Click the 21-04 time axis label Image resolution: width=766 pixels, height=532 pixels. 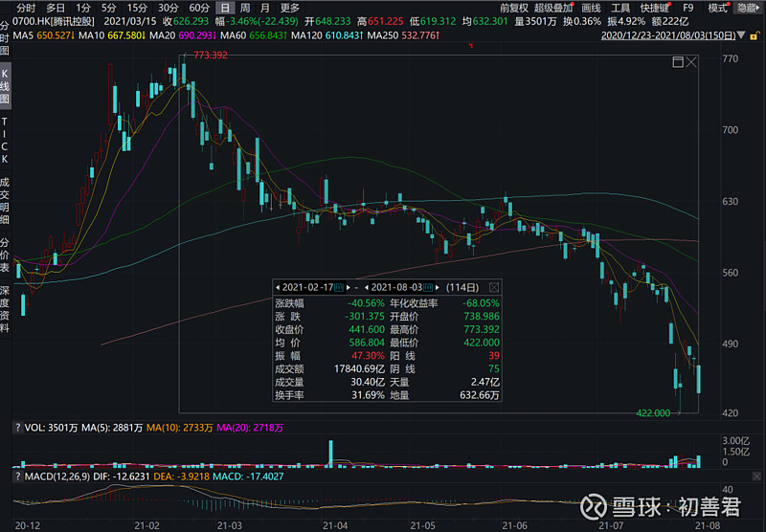point(335,525)
